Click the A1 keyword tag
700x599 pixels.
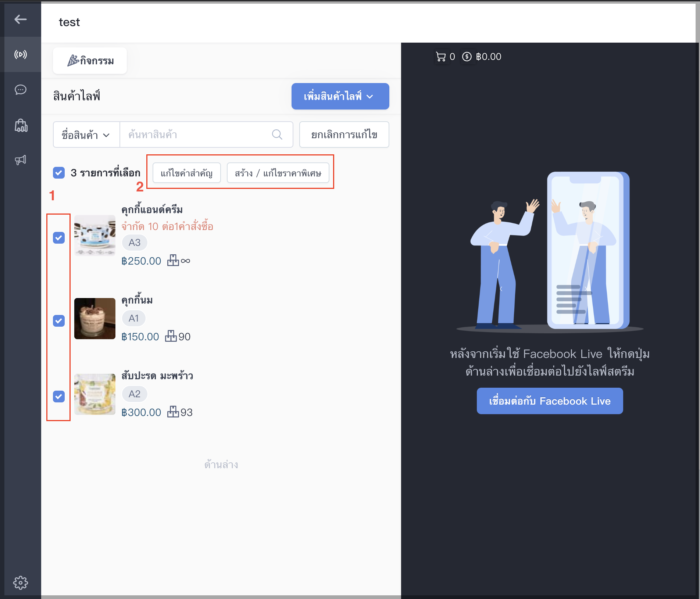point(134,318)
